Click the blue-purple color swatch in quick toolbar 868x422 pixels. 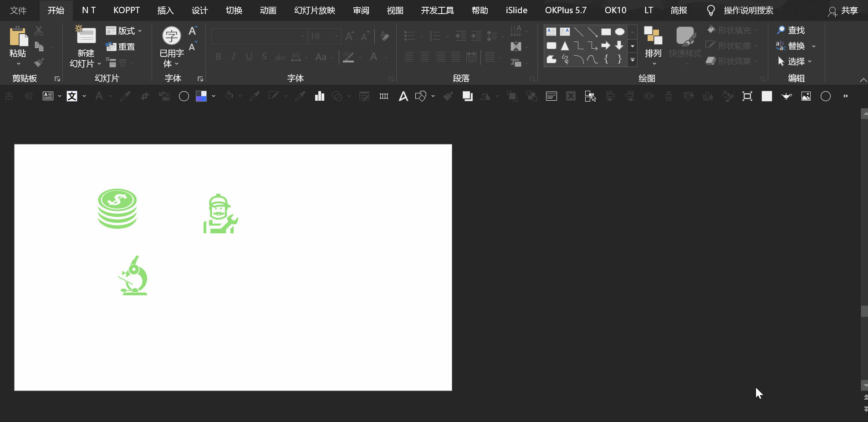pyautogui.click(x=201, y=96)
